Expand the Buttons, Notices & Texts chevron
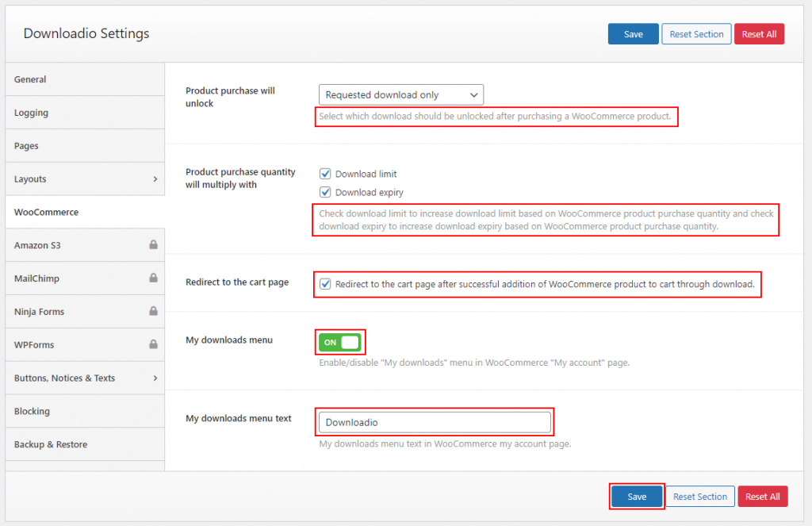Viewport: 812px width, 526px height. click(x=155, y=378)
